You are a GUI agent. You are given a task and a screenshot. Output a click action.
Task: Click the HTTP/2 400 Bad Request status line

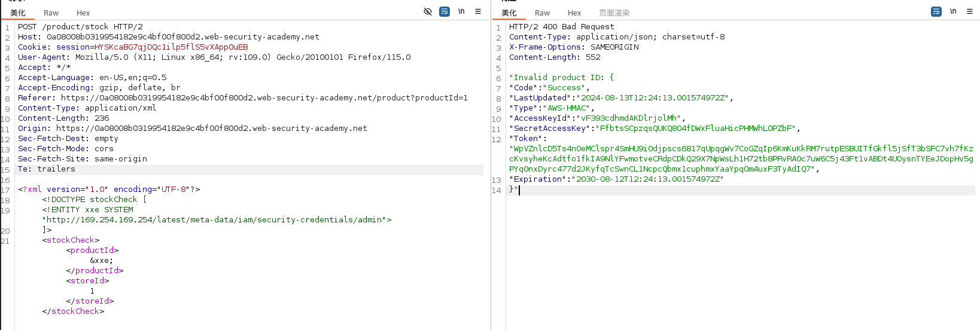coord(562,26)
